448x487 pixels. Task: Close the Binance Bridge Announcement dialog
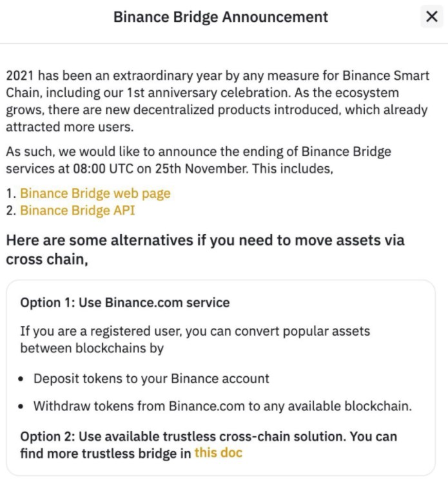431,17
